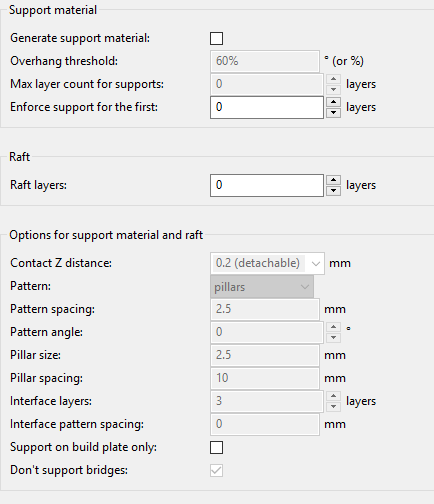Open the Pattern pillars dropdown
The width and height of the screenshot is (434, 504).
262,287
